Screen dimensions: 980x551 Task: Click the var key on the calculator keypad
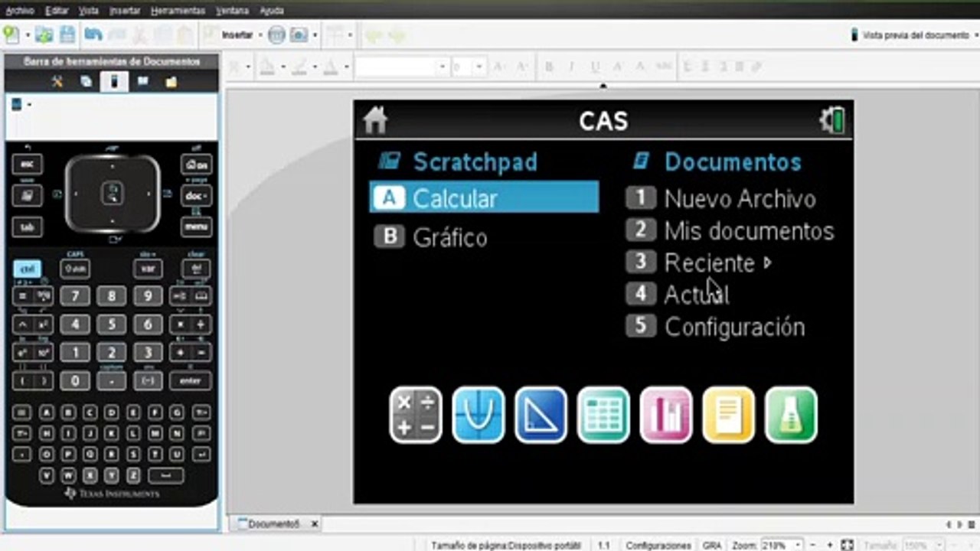coord(148,269)
